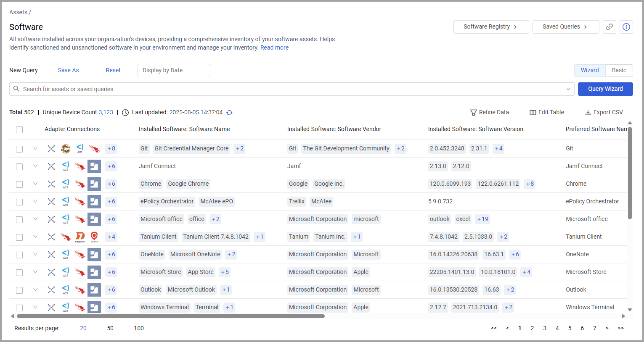Viewport: 644px width, 342px height.
Task: Open the info icon at top right
Action: tap(626, 27)
